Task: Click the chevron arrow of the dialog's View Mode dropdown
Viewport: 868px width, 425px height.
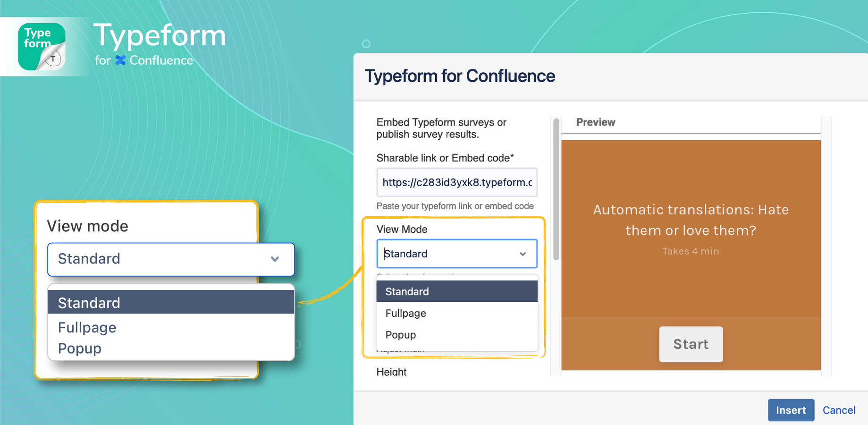Action: (522, 254)
